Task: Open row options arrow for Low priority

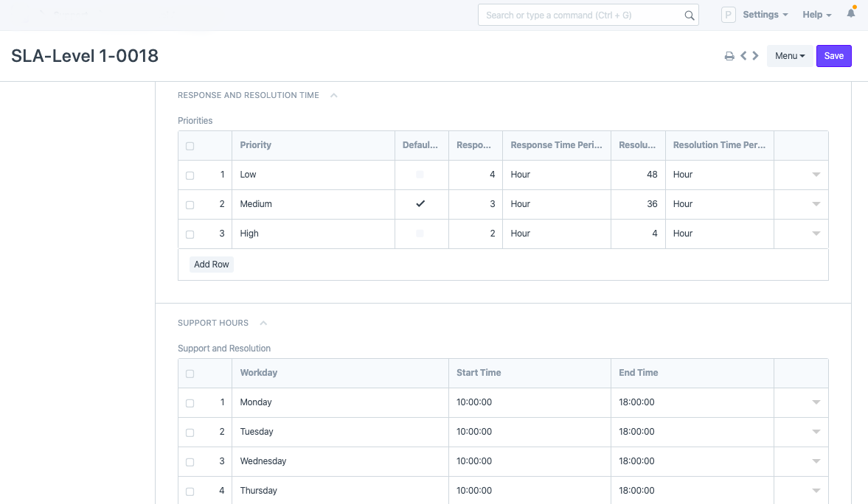Action: click(816, 175)
